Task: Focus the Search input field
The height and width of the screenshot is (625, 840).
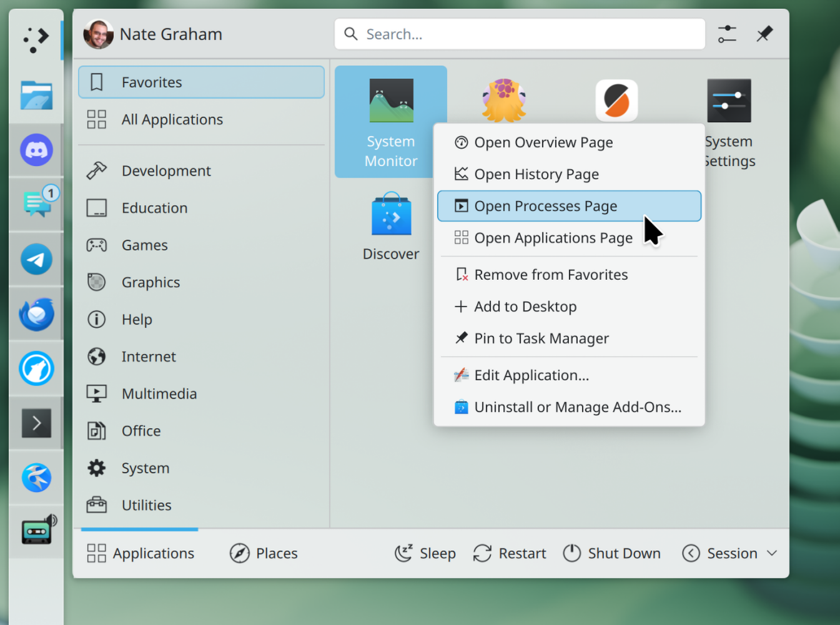Action: tap(520, 34)
